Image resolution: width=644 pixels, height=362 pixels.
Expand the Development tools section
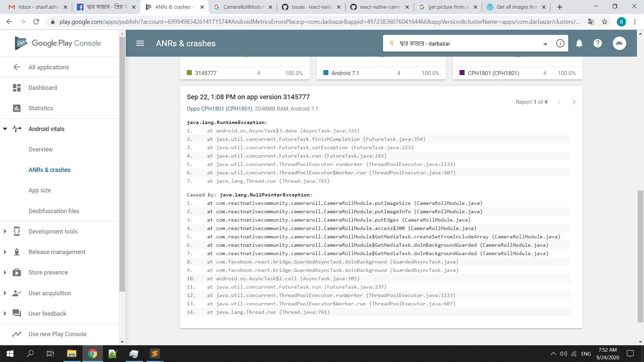[x=53, y=232]
